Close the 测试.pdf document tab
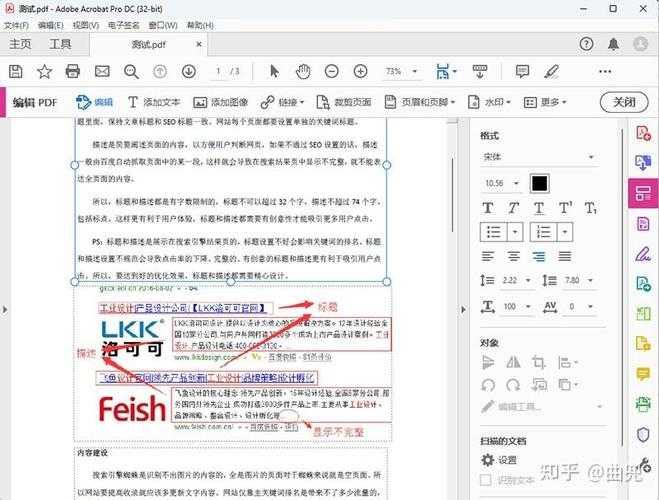659x500 pixels. pyautogui.click(x=199, y=44)
